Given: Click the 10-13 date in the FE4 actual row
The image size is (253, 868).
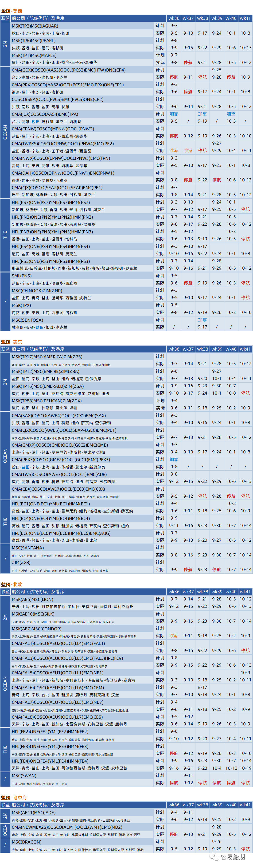Looking at the screenshot, I should click(231, 768).
